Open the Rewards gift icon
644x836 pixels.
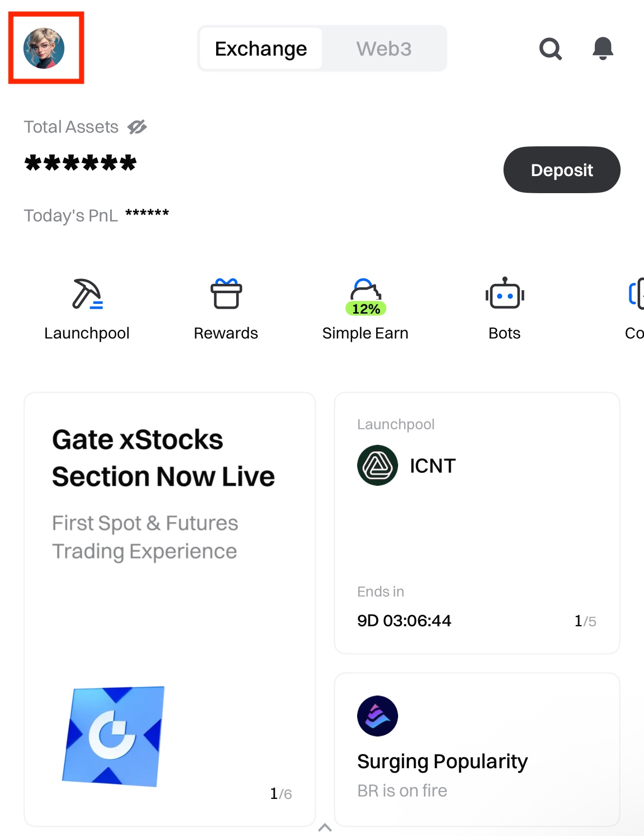(x=226, y=294)
